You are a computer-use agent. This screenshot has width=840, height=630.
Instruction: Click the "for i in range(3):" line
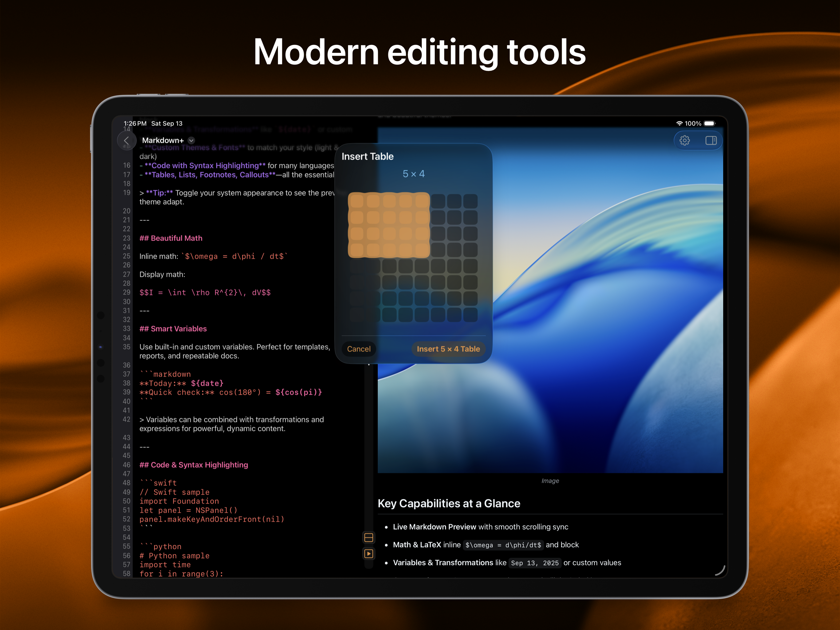coord(181,574)
